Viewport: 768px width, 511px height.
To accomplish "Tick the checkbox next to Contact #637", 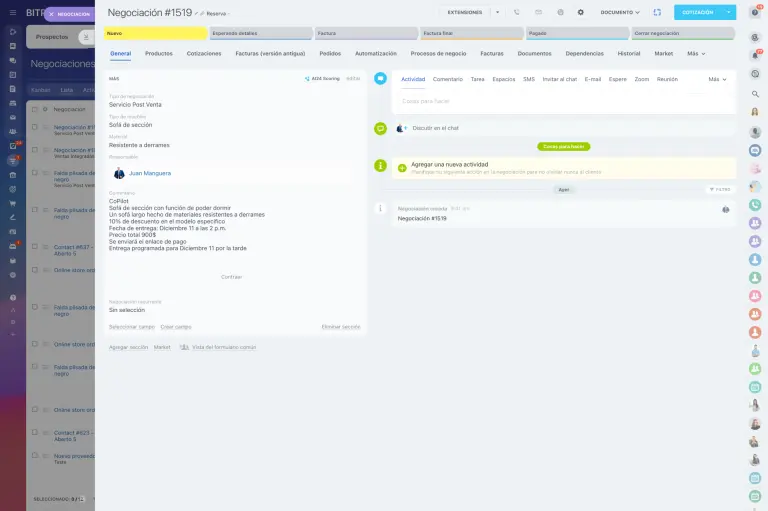I will [34, 246].
